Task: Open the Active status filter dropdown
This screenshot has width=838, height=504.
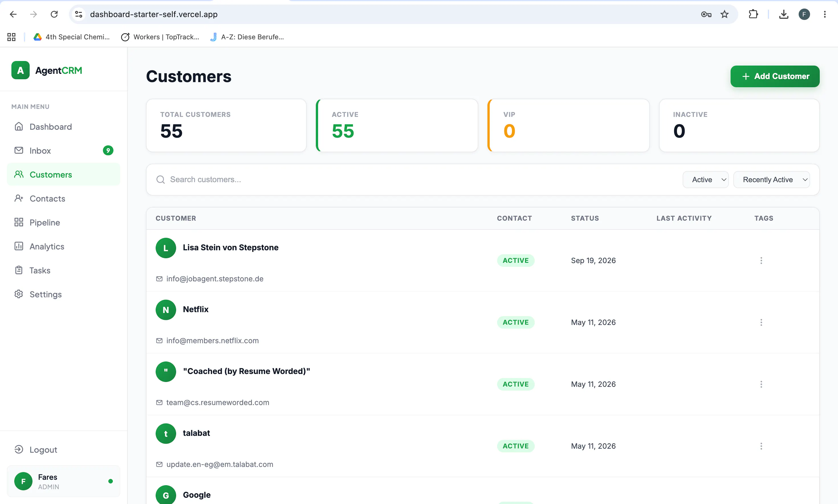Action: point(705,180)
